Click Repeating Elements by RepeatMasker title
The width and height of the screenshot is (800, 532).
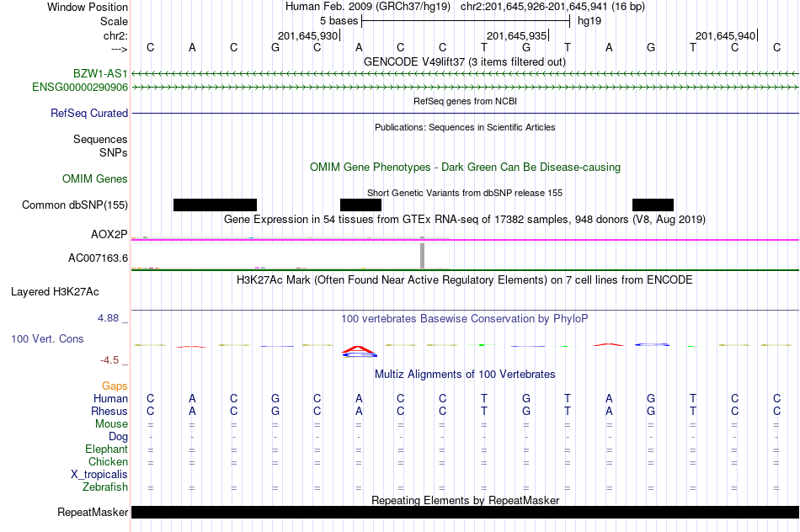click(466, 500)
